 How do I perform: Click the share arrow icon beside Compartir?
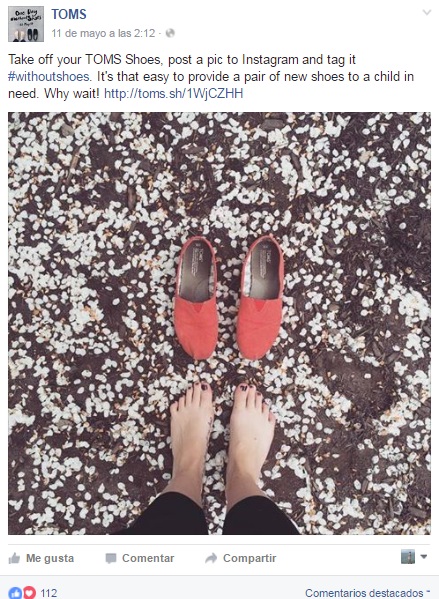tap(211, 559)
